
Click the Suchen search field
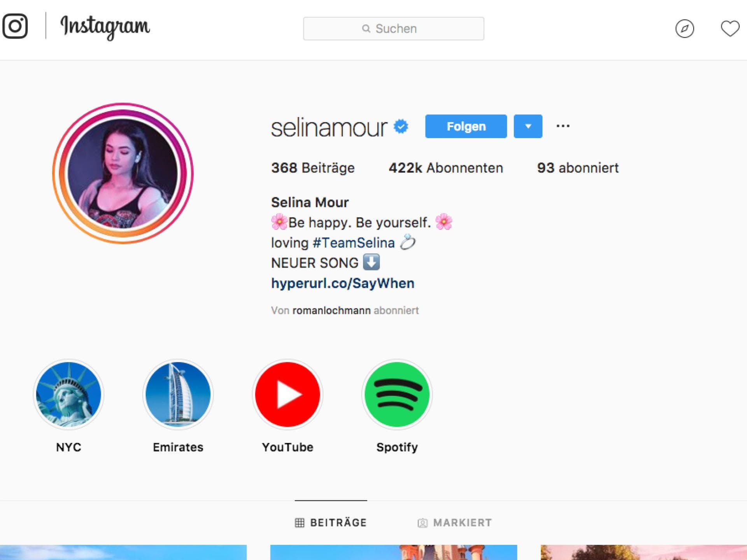394,28
